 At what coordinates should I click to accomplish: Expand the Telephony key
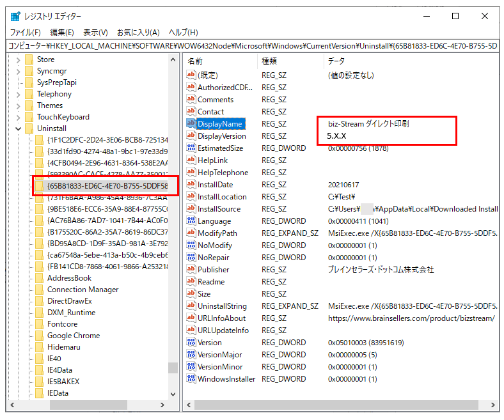pos(18,95)
